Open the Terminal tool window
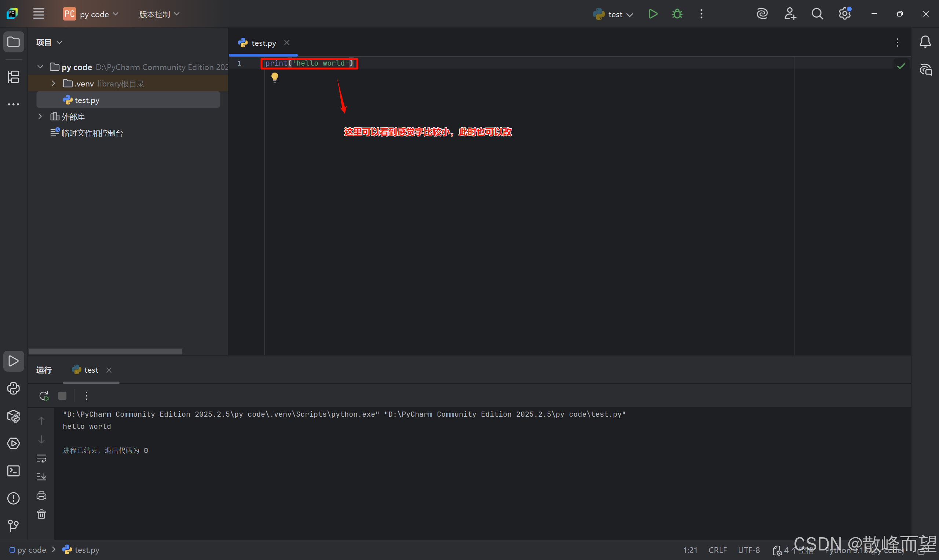This screenshot has width=939, height=560. (x=14, y=471)
